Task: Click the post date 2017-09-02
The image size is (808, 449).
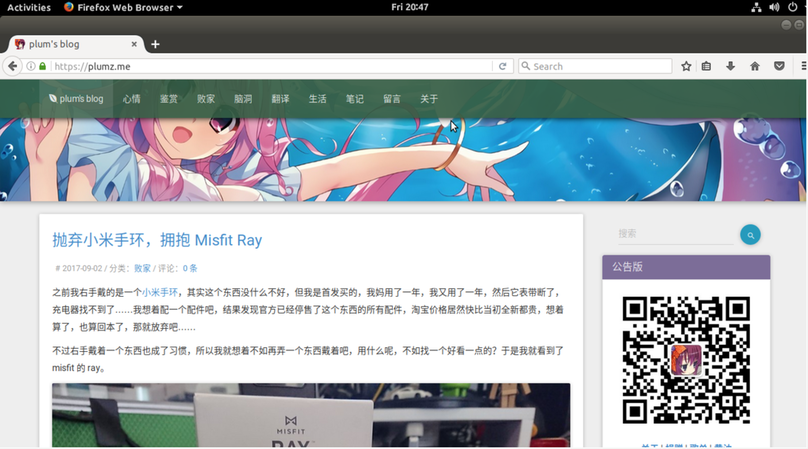Action: (82, 268)
